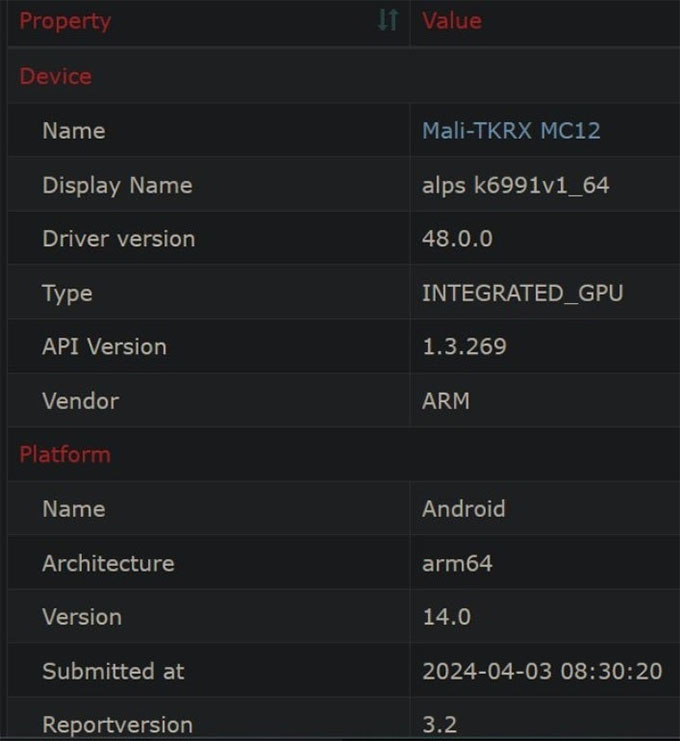This screenshot has height=741, width=680.
Task: Click the Reportversion 3.2 value
Action: pyautogui.click(x=440, y=725)
